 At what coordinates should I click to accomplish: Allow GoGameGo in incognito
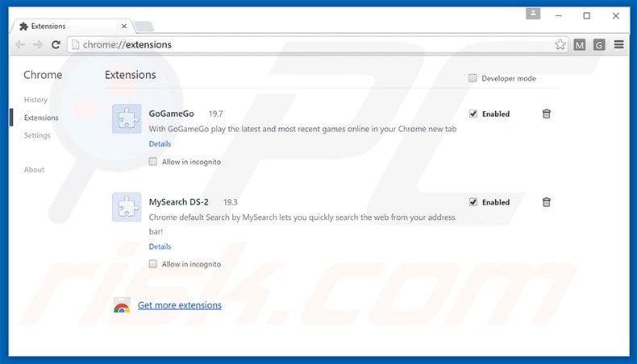152,162
